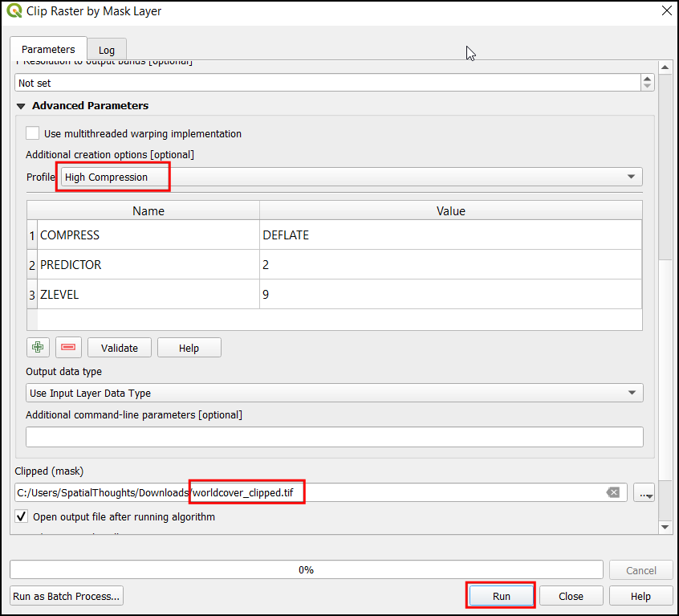Click Run as Batch Process button
This screenshot has width=679, height=616.
pos(67,596)
